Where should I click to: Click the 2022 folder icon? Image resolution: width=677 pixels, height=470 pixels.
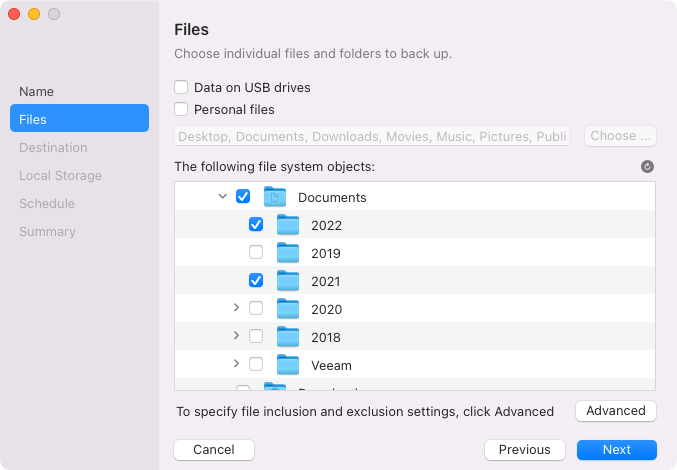[x=288, y=225]
